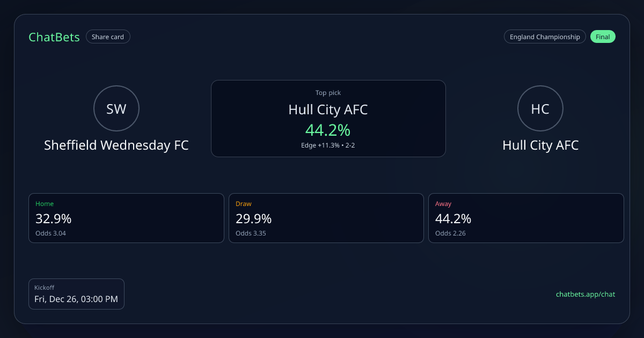
Task: Click the Home Odds 3.04 value
Action: tap(51, 233)
